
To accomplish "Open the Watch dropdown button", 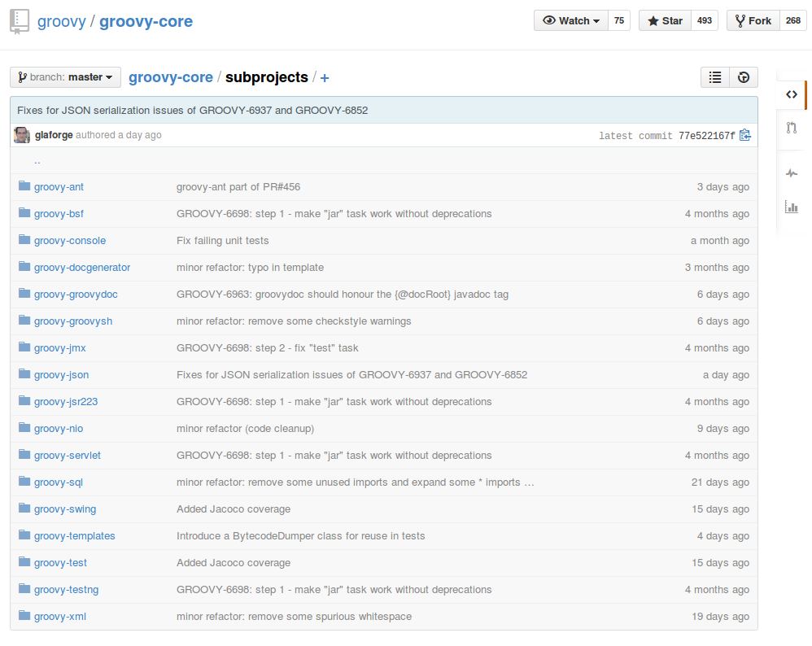I will pyautogui.click(x=570, y=20).
